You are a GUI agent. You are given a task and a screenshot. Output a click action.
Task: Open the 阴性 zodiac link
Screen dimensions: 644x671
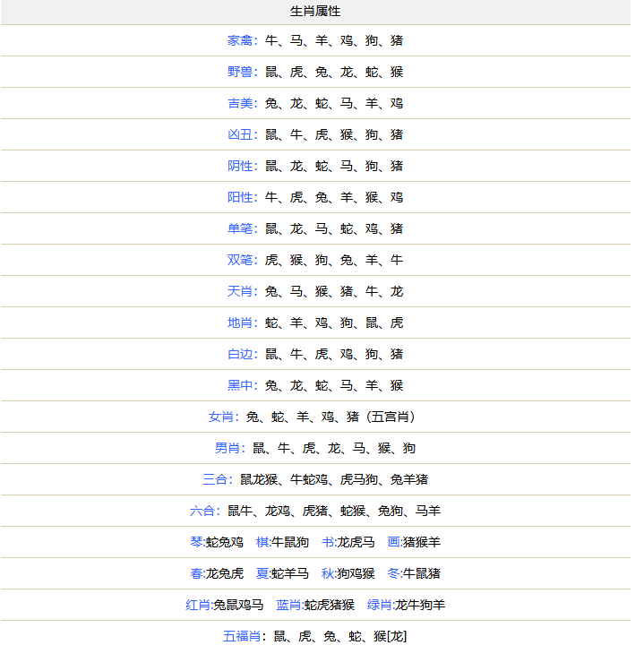click(241, 166)
